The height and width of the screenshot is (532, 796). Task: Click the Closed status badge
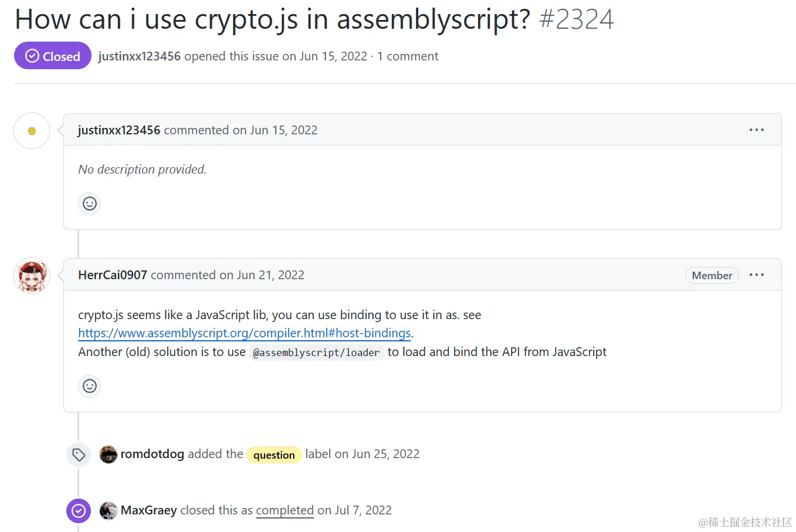tap(53, 56)
